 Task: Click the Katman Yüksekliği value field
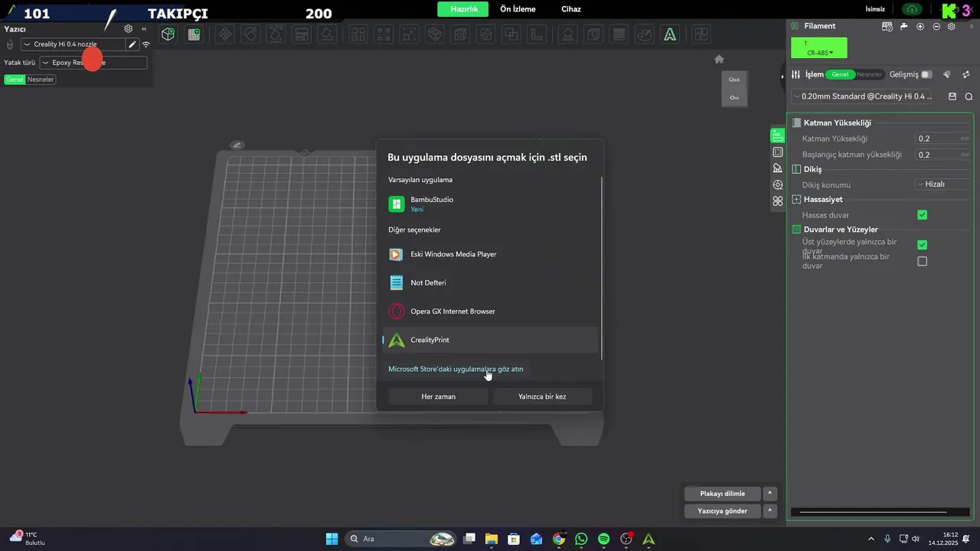pos(942,139)
